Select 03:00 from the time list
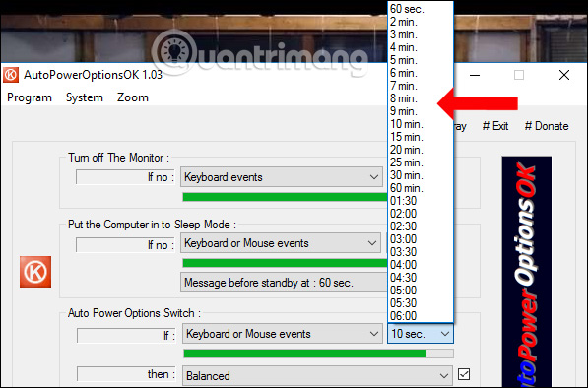 [x=421, y=238]
